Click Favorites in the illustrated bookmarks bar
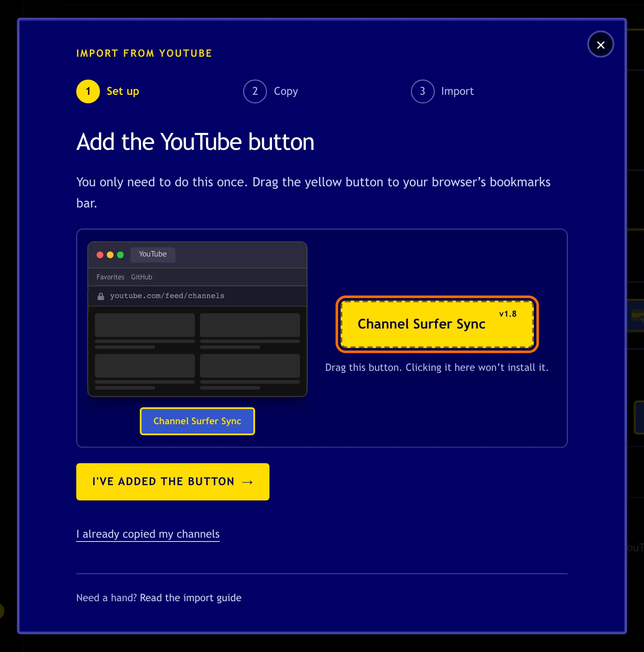This screenshot has width=644, height=652. [x=111, y=277]
